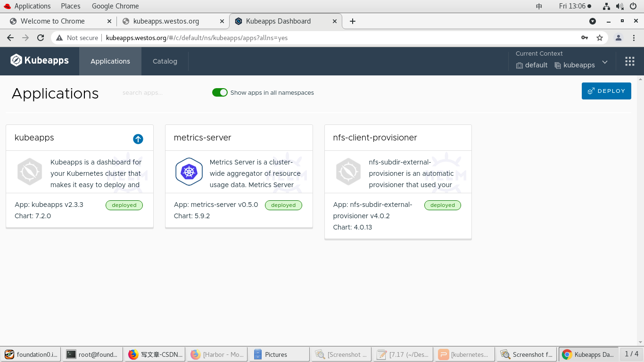Click the tab search circle arrow icon

(x=593, y=21)
